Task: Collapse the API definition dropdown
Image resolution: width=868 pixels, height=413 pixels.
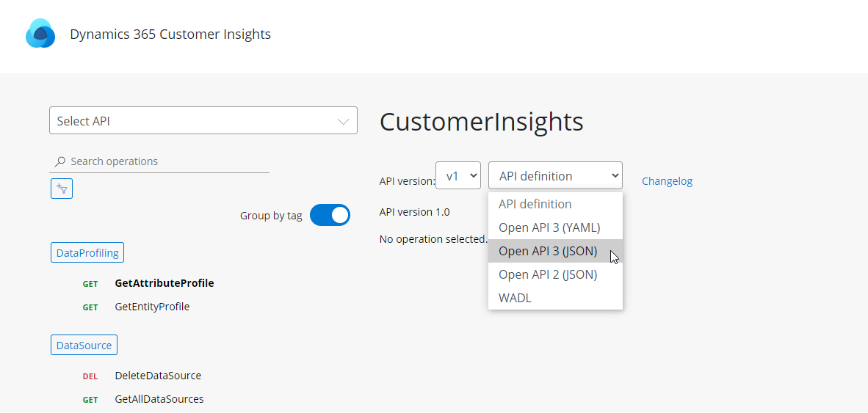Action: (x=554, y=176)
